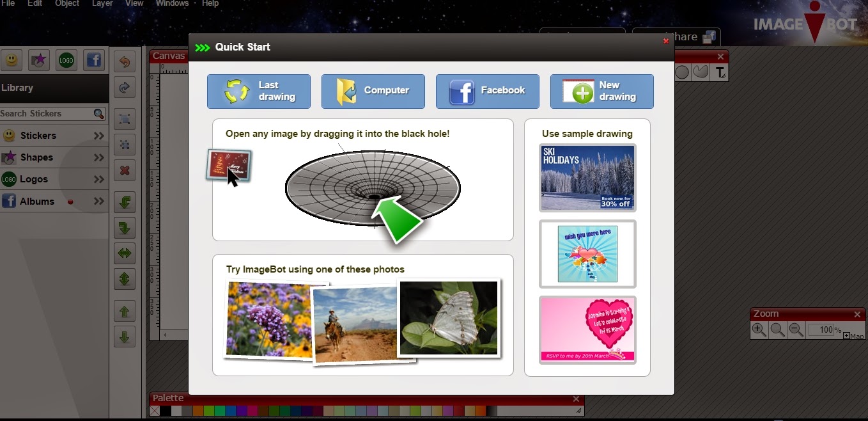868x421 pixels.
Task: Select the pie shape tool icon
Action: (701, 72)
